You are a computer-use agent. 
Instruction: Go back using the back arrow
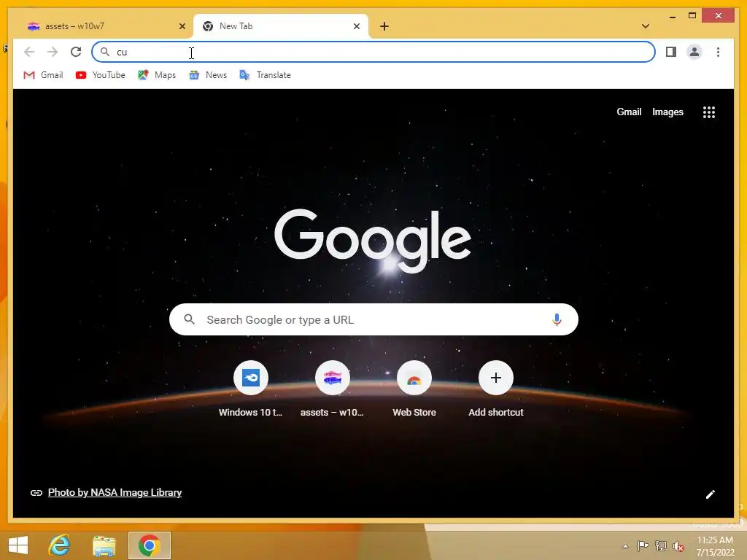click(29, 52)
